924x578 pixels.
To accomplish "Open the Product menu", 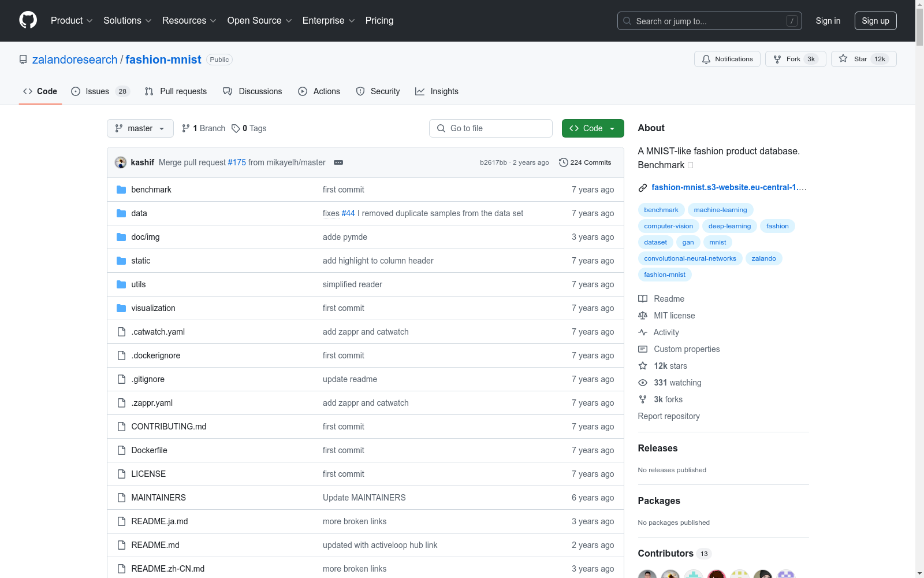I will (72, 21).
